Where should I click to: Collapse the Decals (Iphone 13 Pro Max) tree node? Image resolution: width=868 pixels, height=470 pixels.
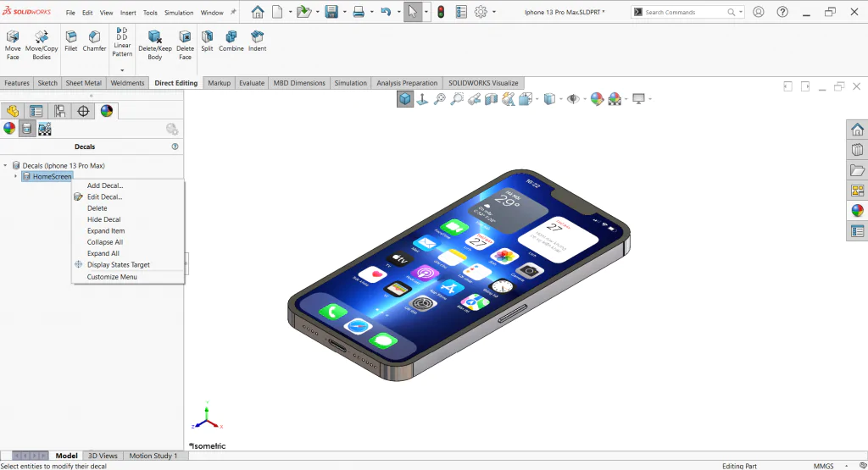click(x=6, y=165)
